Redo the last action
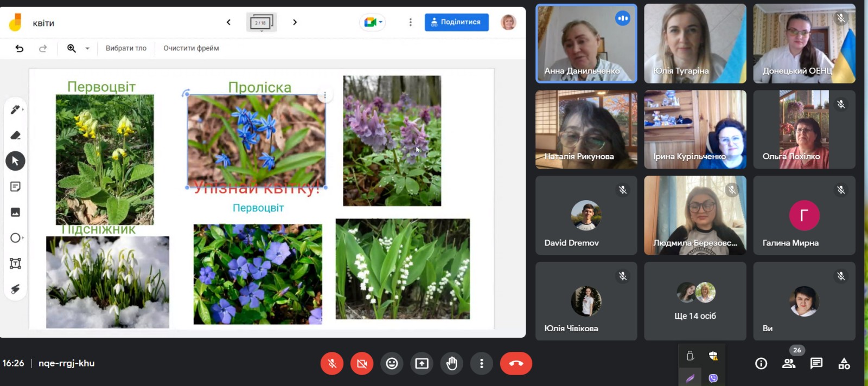This screenshot has height=386, width=868. (x=43, y=48)
